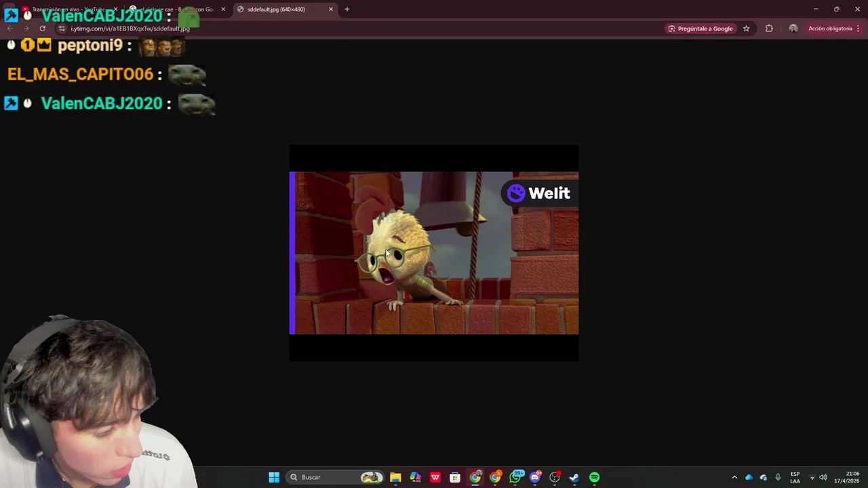Open second Chrome profile taskbar icon
This screenshot has width=868, height=488.
pos(495,477)
